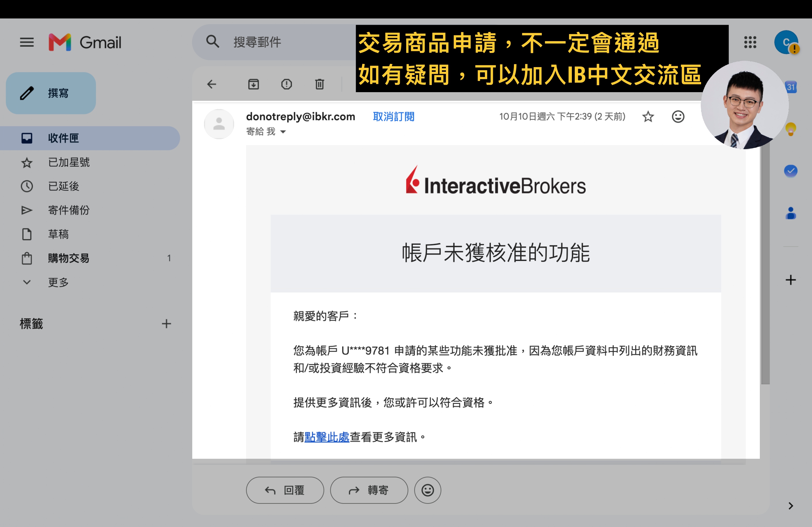Open 收件匣 inbox folder
Viewport: 812px width, 527px height.
click(90, 138)
